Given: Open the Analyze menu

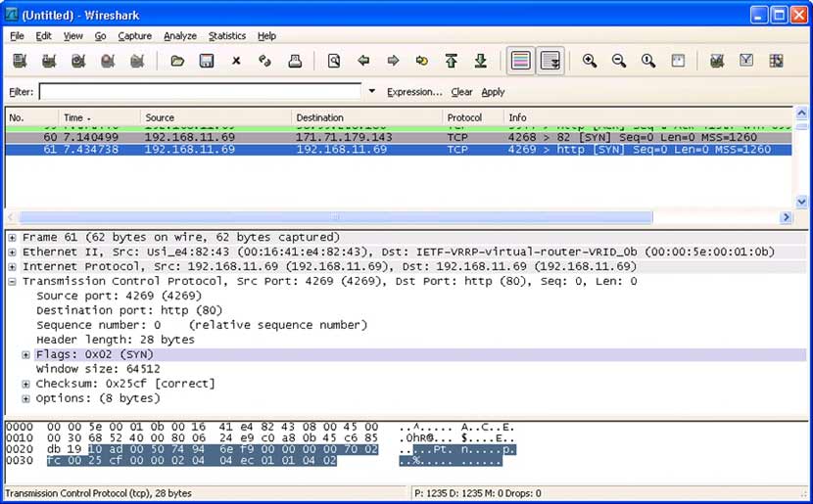Looking at the screenshot, I should point(179,36).
